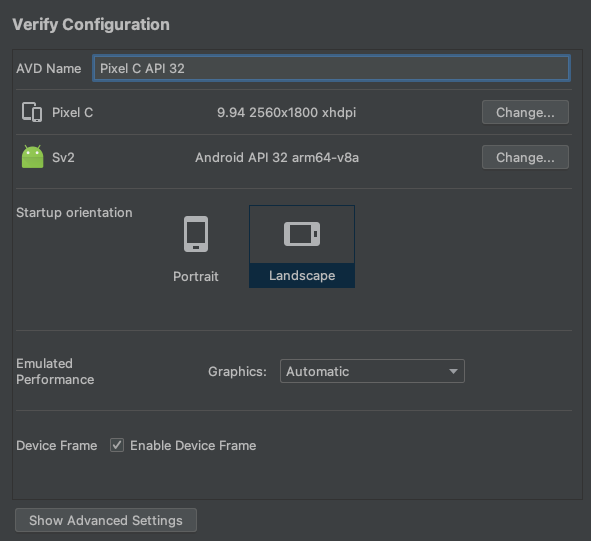Change the Sv2 system image

pyautogui.click(x=525, y=157)
